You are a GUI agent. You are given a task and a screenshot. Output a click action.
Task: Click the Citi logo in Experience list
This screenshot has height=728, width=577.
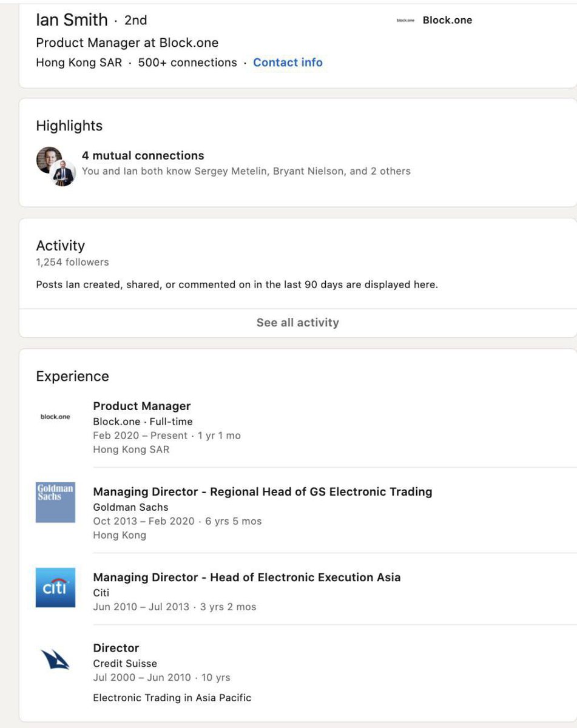pyautogui.click(x=55, y=587)
